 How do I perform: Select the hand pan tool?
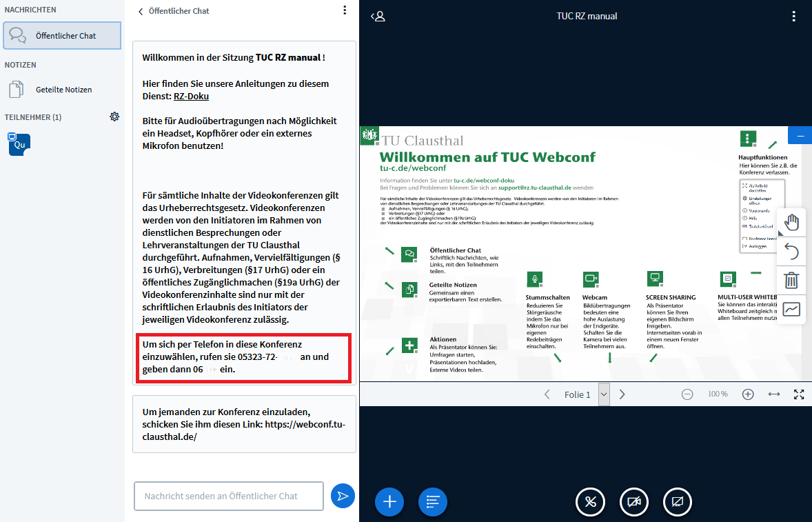coord(791,222)
